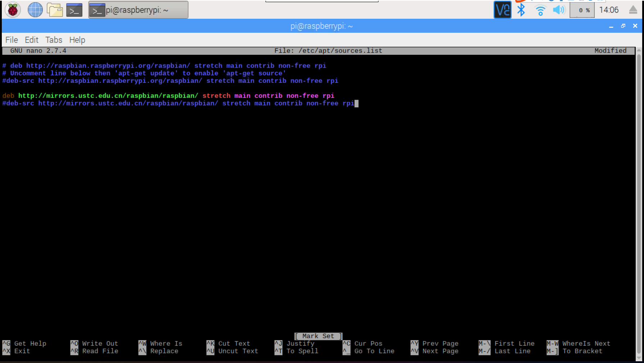Click the 'Read File' shortcut label
The width and height of the screenshot is (644, 363).
[x=100, y=351]
